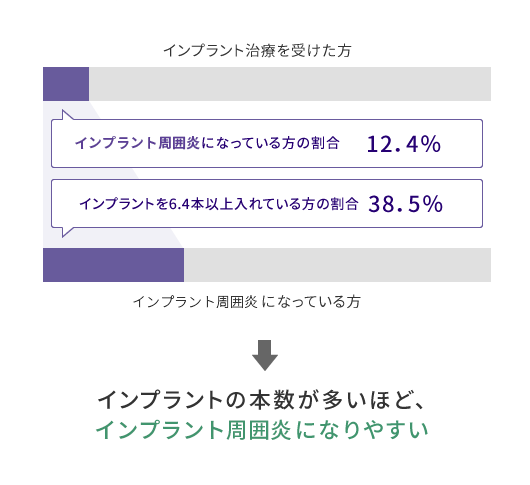Click purple segment of the top bar

[66, 84]
